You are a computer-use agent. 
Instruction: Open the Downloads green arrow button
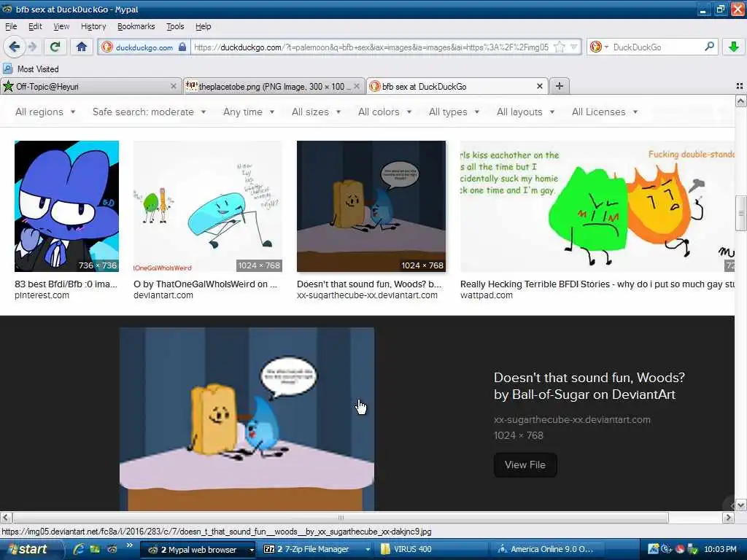click(x=734, y=47)
